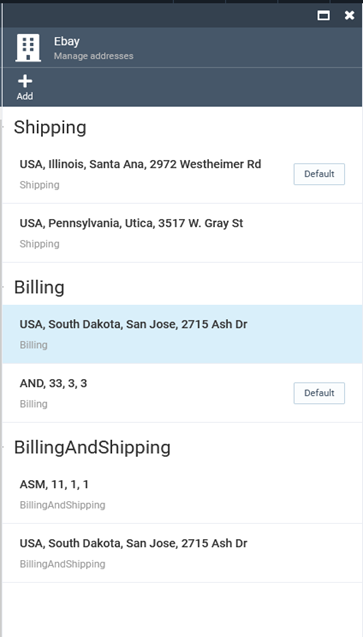Image resolution: width=363 pixels, height=637 pixels.
Task: Click the BillingAndShipping section heading
Action: point(92,447)
